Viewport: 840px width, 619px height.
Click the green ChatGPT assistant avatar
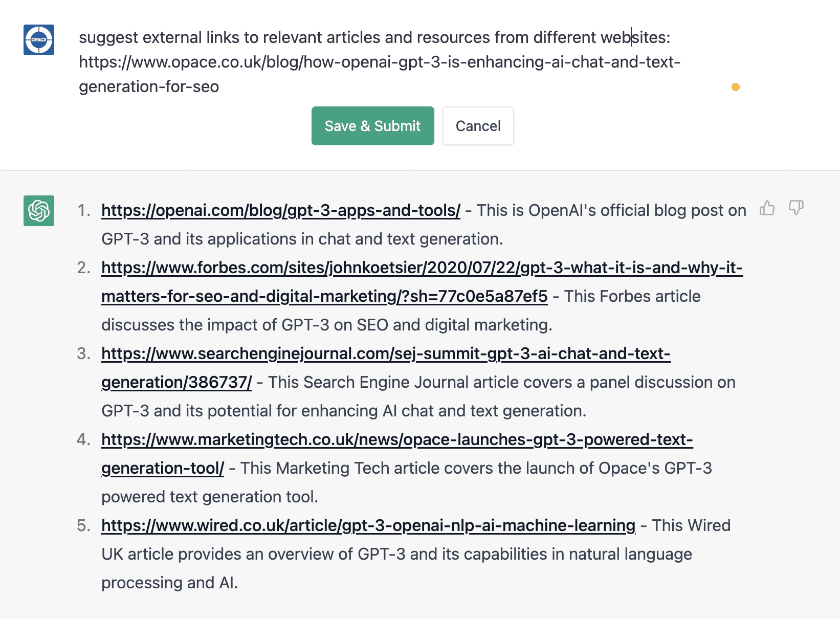click(x=38, y=210)
